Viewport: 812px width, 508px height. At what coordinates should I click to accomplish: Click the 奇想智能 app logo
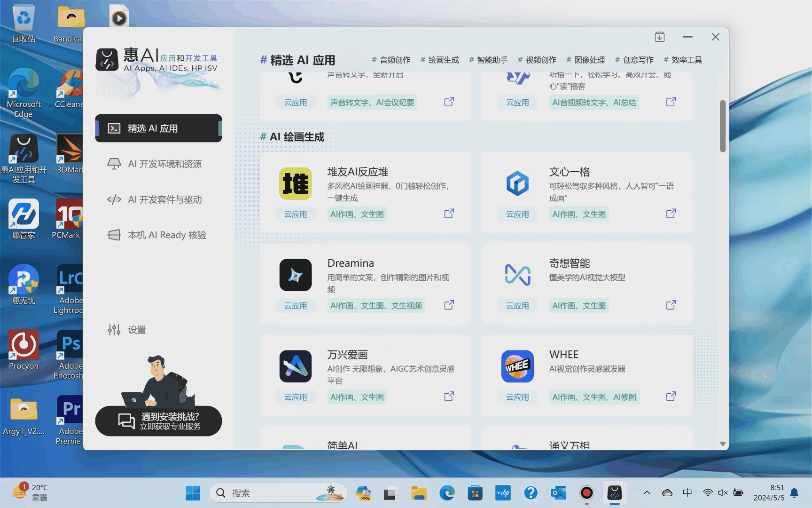coord(517,275)
